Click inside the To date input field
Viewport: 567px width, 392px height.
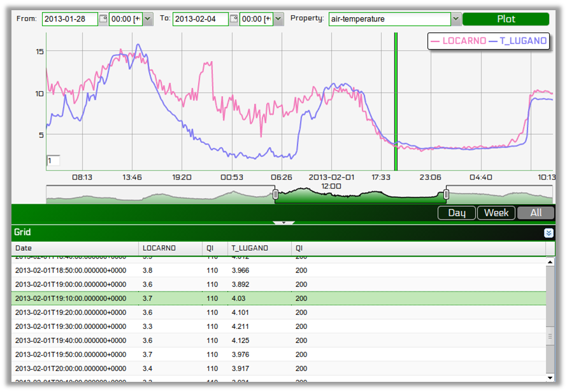(x=201, y=18)
